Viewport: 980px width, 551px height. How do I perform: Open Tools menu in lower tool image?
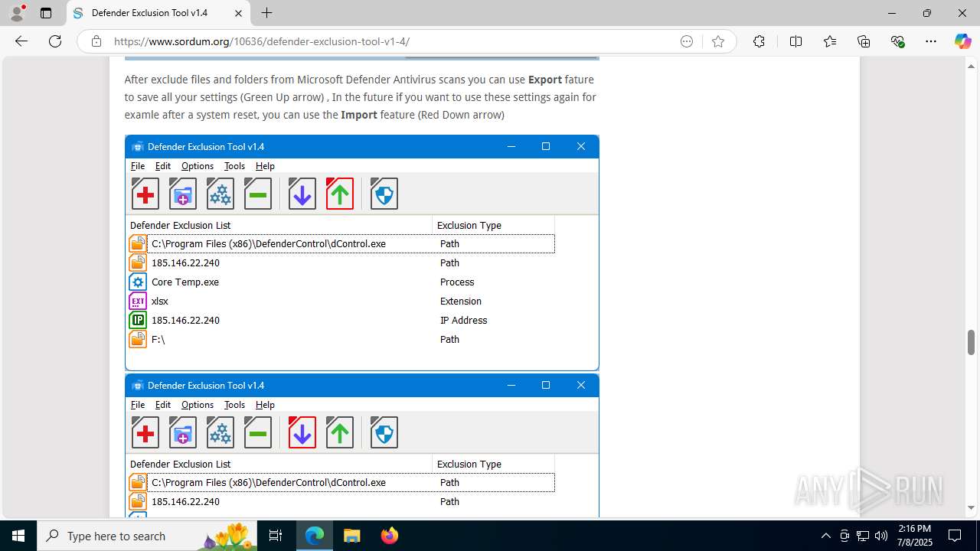point(234,405)
